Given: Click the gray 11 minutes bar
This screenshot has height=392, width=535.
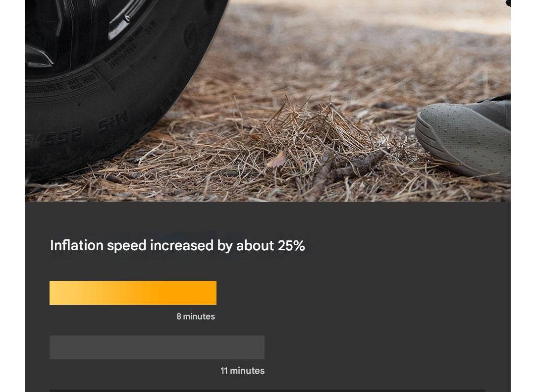Looking at the screenshot, I should (x=157, y=347).
